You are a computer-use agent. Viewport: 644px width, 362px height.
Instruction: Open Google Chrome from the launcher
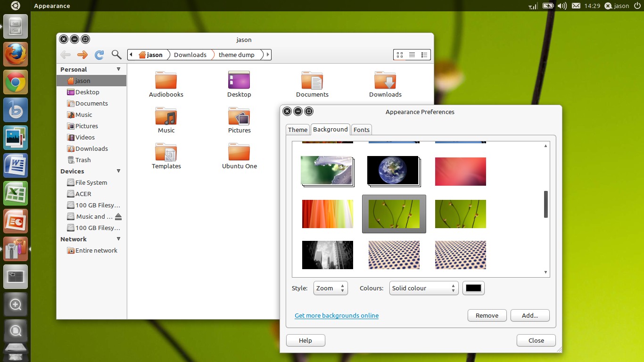(16, 82)
